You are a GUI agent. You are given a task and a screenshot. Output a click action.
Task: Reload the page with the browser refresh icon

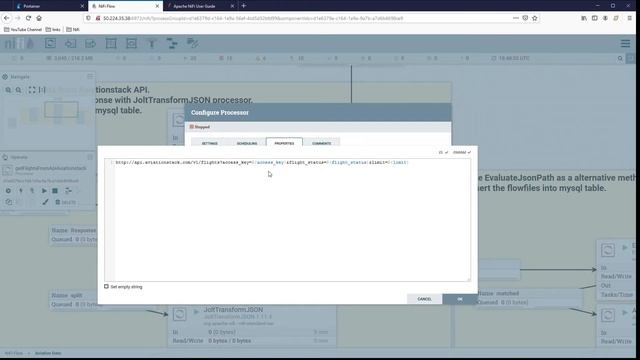(28, 18)
